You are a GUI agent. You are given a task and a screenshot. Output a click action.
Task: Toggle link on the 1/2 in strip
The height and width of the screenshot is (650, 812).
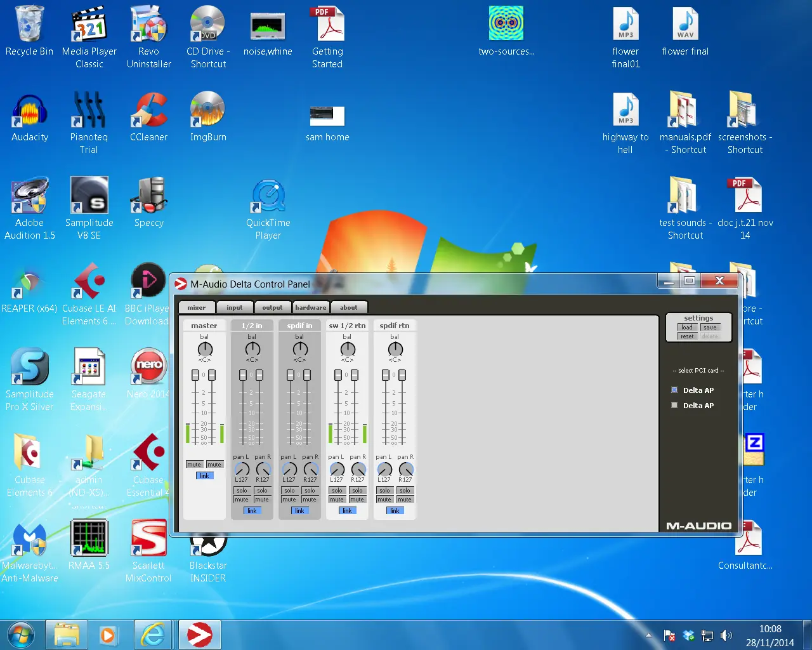pyautogui.click(x=252, y=510)
